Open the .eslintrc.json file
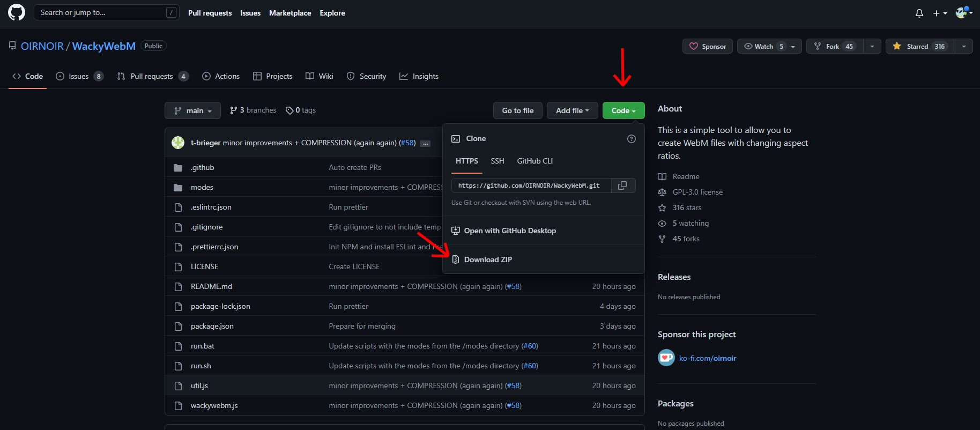 coord(211,207)
